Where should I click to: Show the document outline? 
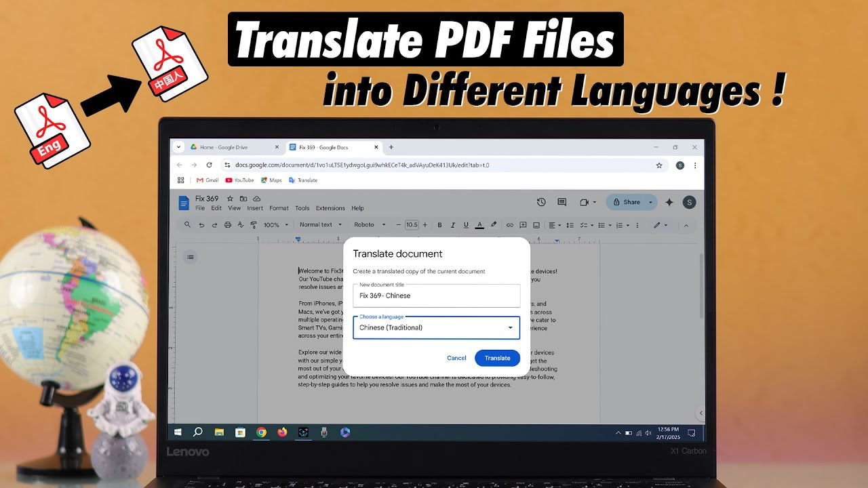click(191, 257)
